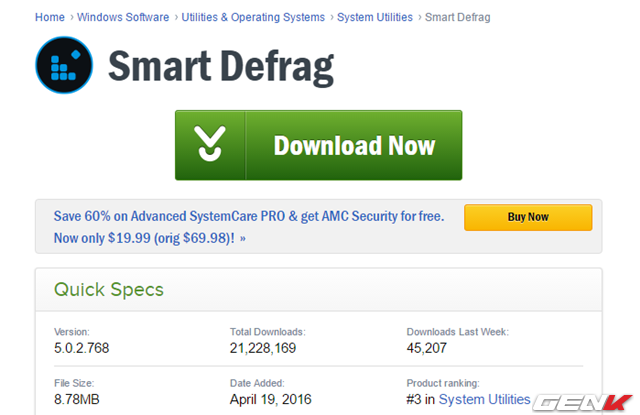Open the Save 60% on Advanced SystemCare promo link
This screenshot has width=640, height=415.
(x=249, y=216)
